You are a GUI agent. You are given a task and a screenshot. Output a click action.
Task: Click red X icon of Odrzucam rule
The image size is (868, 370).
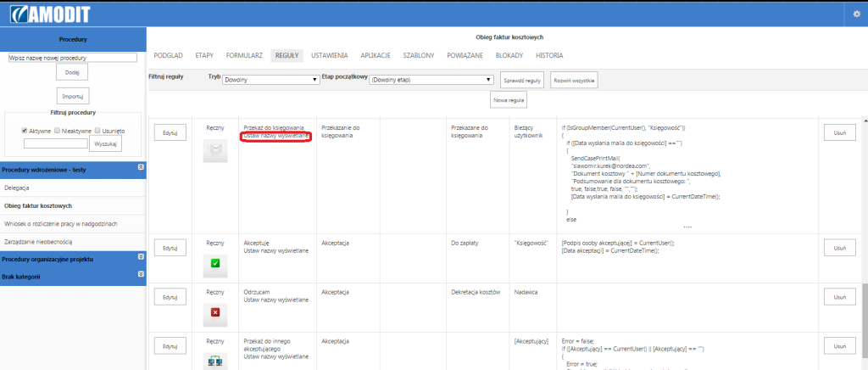pos(215,312)
